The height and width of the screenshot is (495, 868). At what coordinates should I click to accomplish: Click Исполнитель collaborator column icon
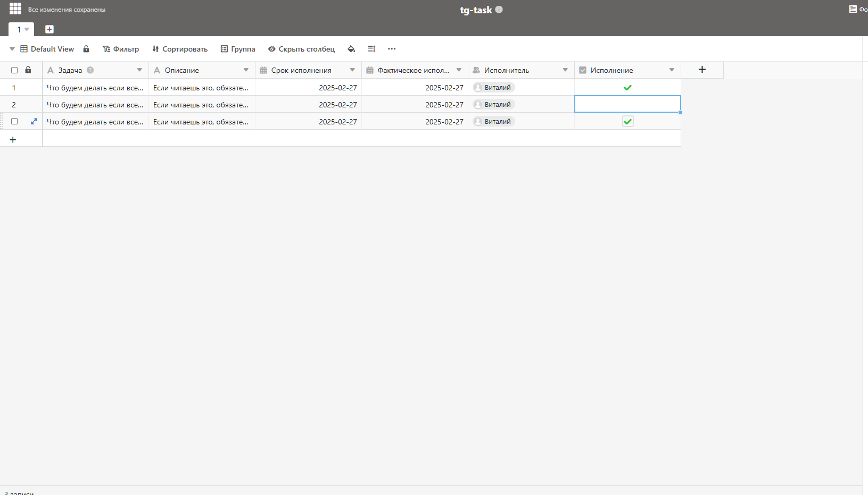click(476, 70)
